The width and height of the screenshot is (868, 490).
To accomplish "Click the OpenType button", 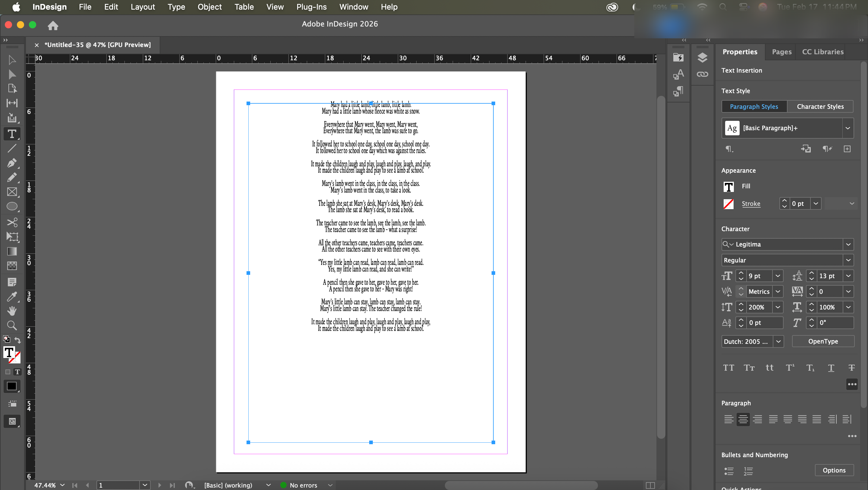I will tap(823, 341).
